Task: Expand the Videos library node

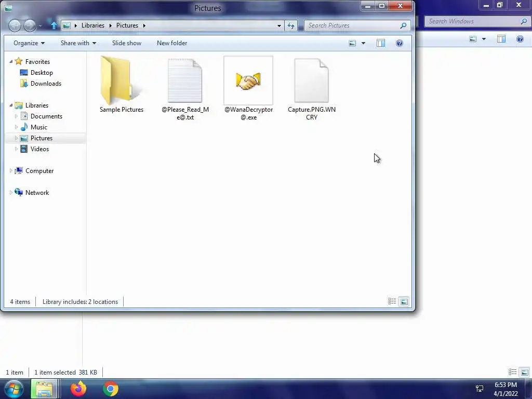Action: click(16, 149)
